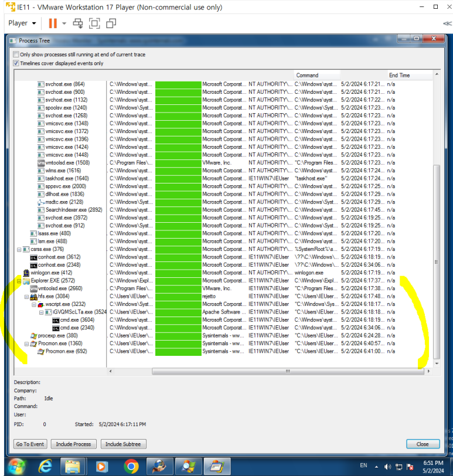
Task: Launch Internet Explorer from taskbar
Action: (45, 466)
